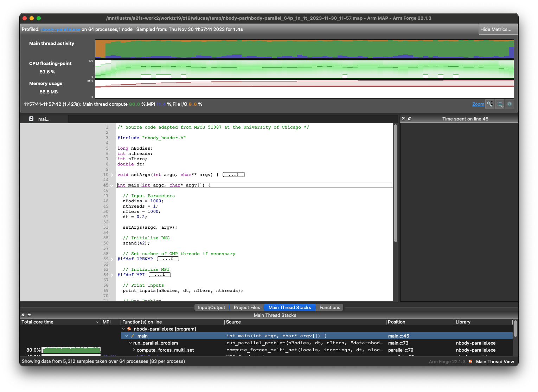Screen dimensions: 538x392
Task: Expand folded setArgs function at line 10
Action: coord(112,175)
